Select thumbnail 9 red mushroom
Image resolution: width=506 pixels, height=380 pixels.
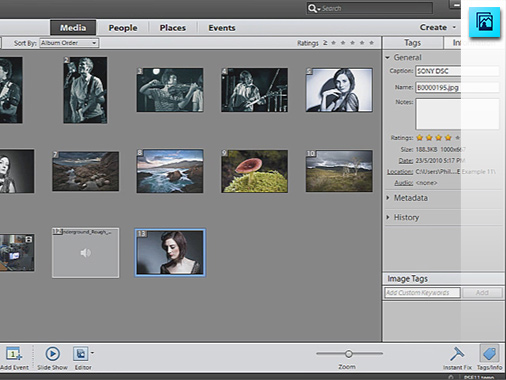click(255, 171)
